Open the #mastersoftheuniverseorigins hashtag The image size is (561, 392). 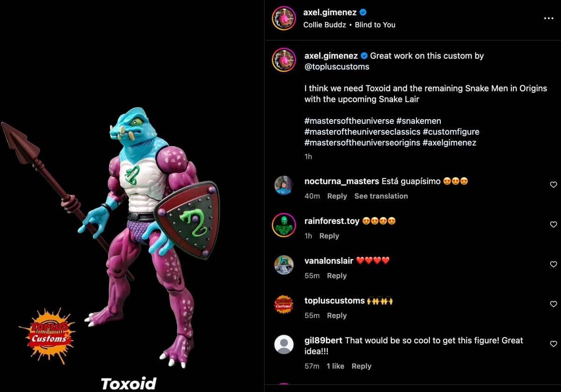click(362, 143)
